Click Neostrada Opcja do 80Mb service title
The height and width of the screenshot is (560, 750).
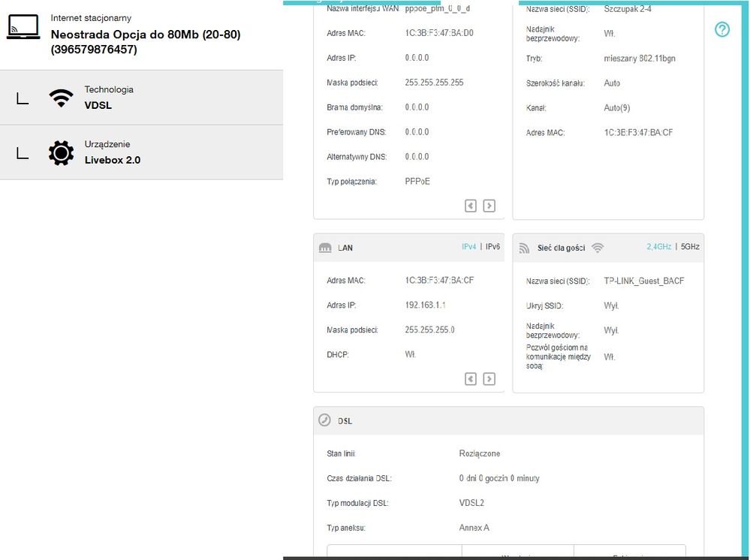tap(145, 35)
